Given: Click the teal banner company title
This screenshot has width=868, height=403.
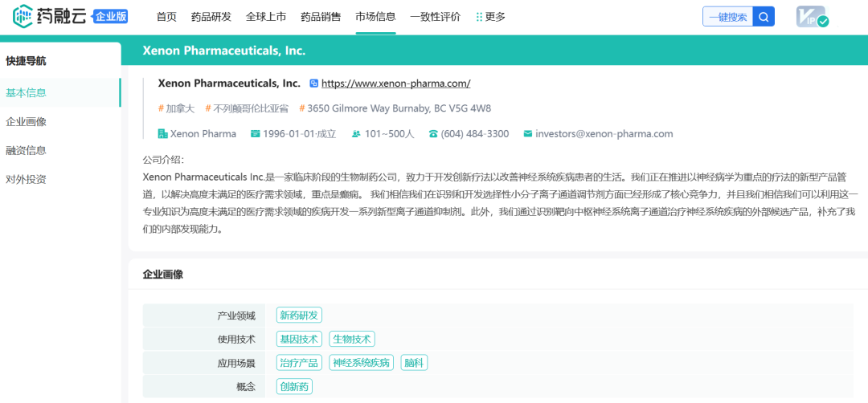Looking at the screenshot, I should (224, 51).
